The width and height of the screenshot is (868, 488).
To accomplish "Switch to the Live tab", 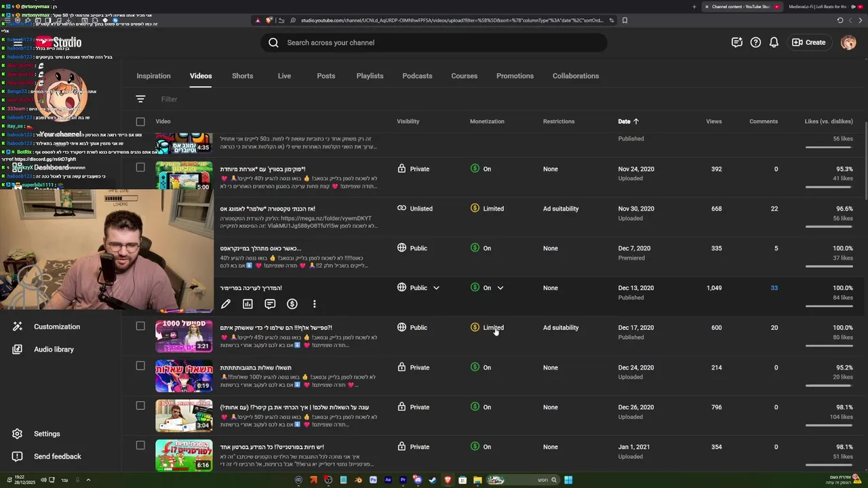I will [284, 76].
